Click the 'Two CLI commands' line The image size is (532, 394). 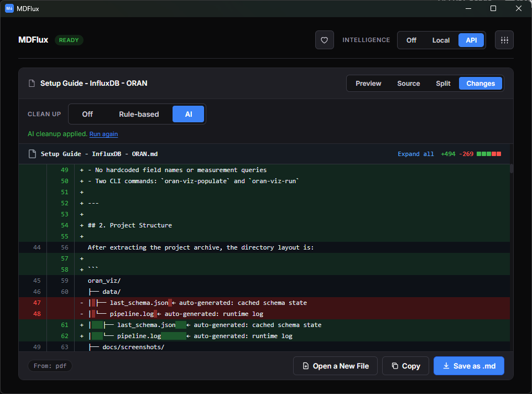pyautogui.click(x=264, y=181)
